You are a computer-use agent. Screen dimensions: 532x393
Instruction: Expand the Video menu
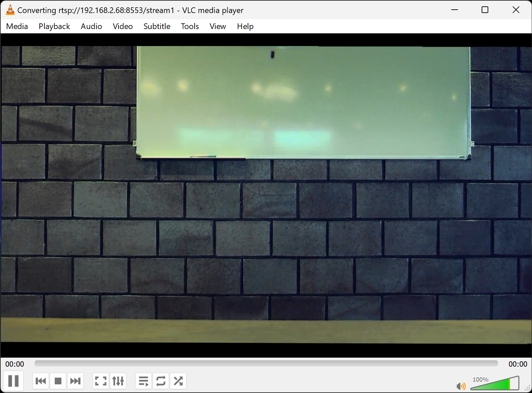[123, 26]
